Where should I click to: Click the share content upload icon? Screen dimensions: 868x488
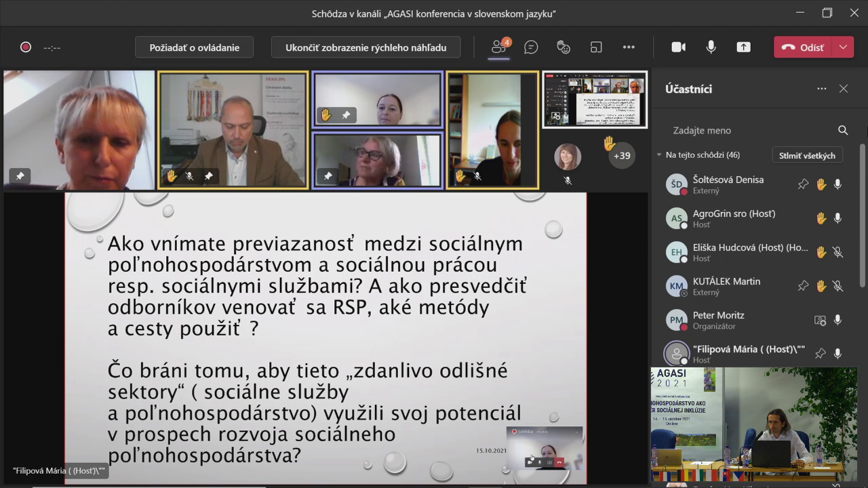pos(744,47)
